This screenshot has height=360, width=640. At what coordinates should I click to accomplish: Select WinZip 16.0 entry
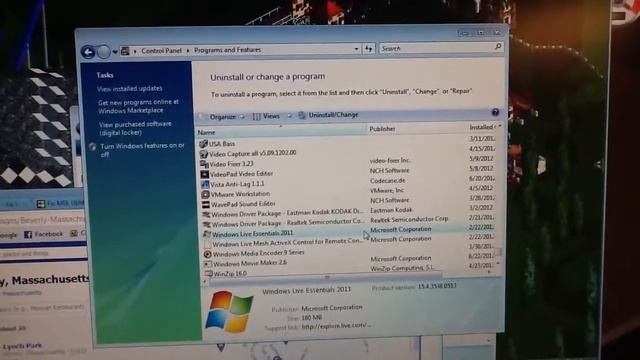(x=230, y=273)
